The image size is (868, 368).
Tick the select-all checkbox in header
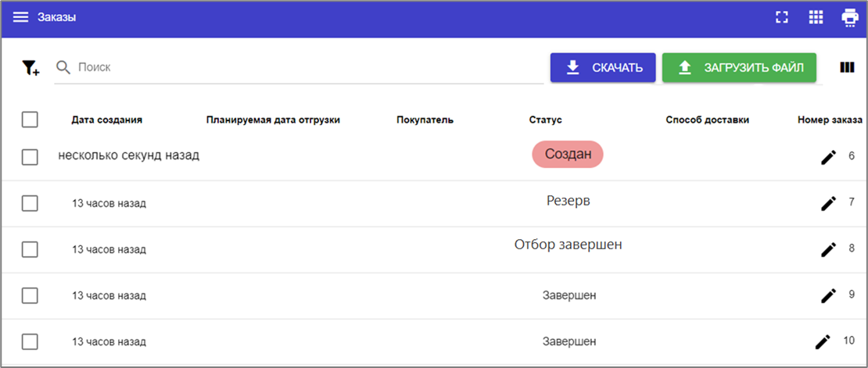point(30,120)
